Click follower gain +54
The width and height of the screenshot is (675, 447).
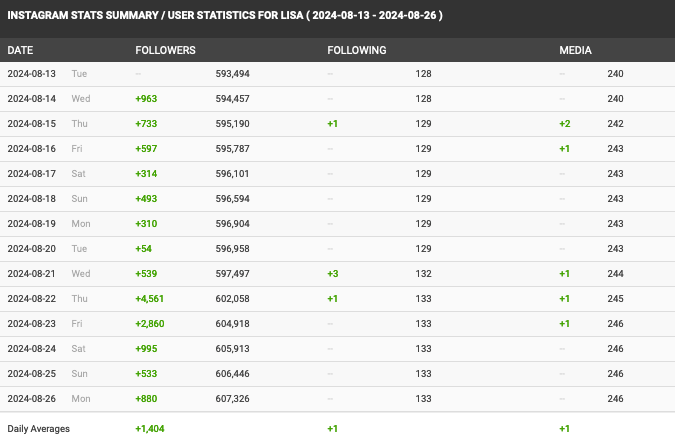(x=143, y=248)
